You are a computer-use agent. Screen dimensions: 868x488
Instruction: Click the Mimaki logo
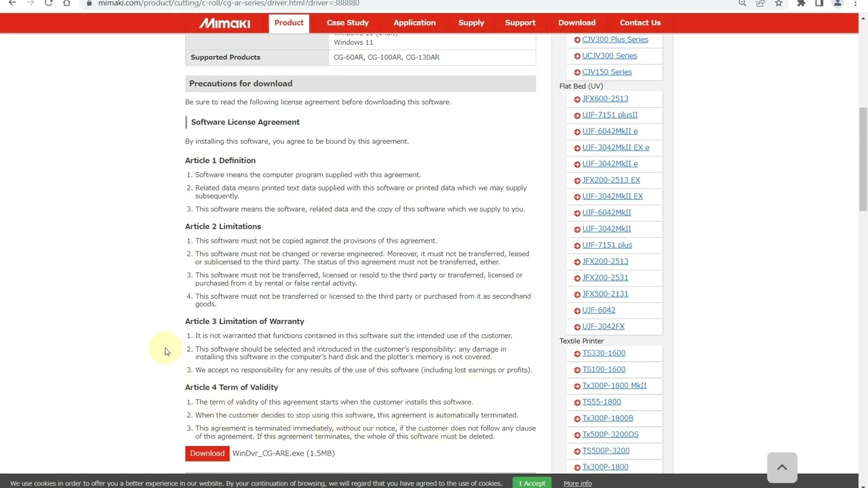tap(224, 23)
